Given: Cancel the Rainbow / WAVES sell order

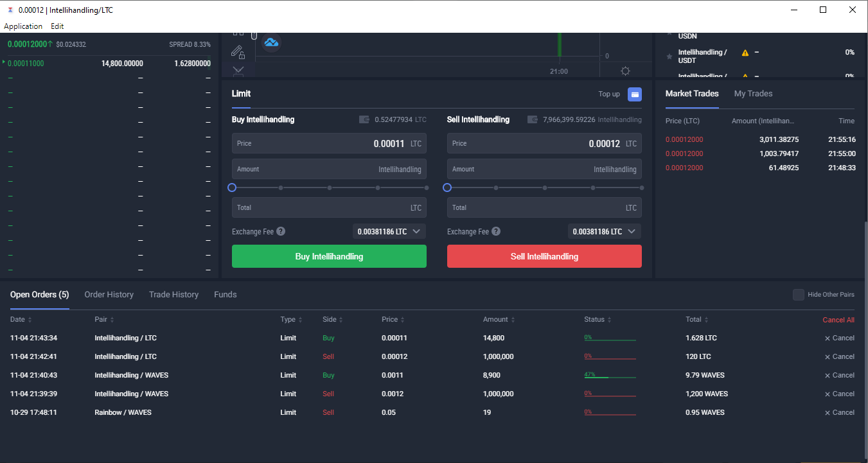Looking at the screenshot, I should coord(840,412).
